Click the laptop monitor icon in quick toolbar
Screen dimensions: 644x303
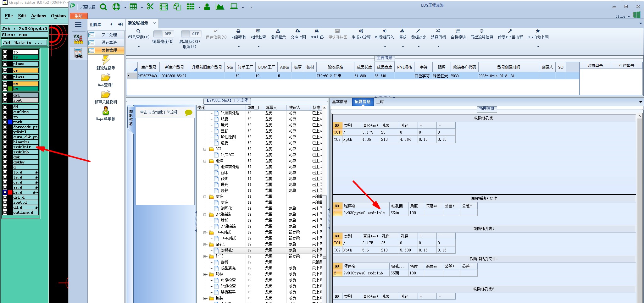(234, 6)
